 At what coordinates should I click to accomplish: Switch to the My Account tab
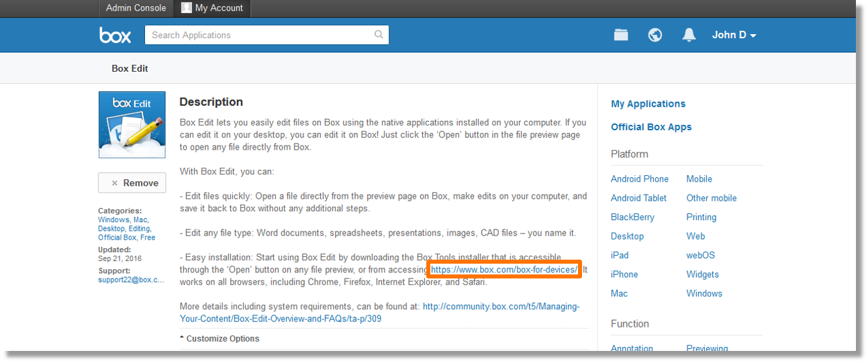click(x=213, y=8)
